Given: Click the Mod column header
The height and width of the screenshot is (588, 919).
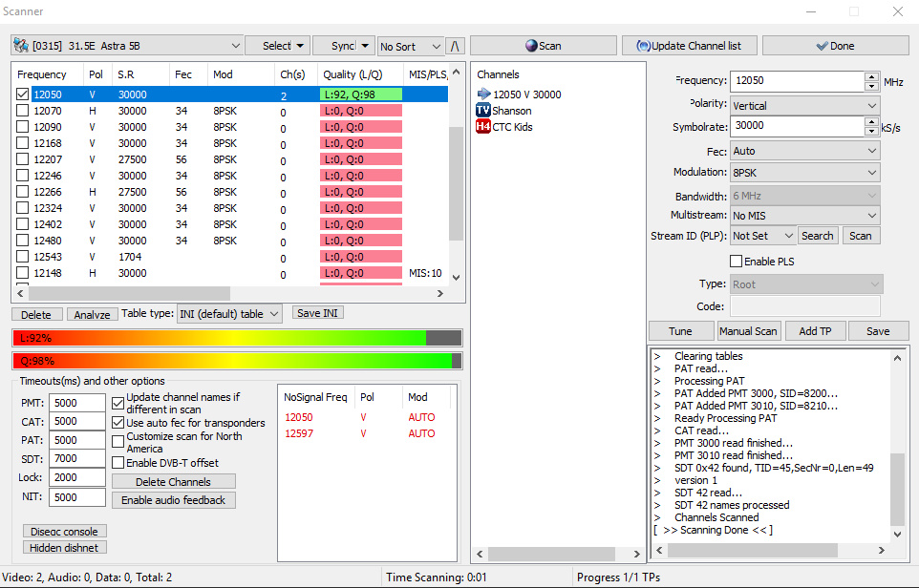Looking at the screenshot, I should 241,74.
